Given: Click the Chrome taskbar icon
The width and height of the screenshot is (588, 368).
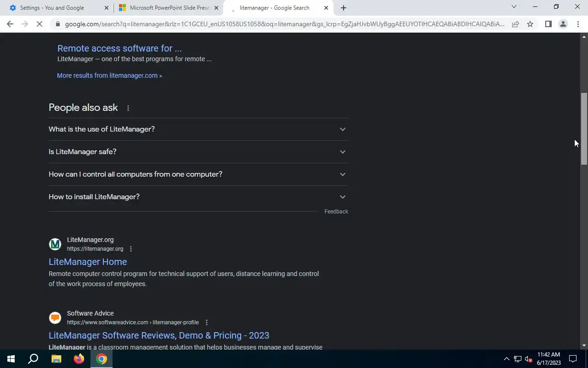Looking at the screenshot, I should click(x=102, y=359).
